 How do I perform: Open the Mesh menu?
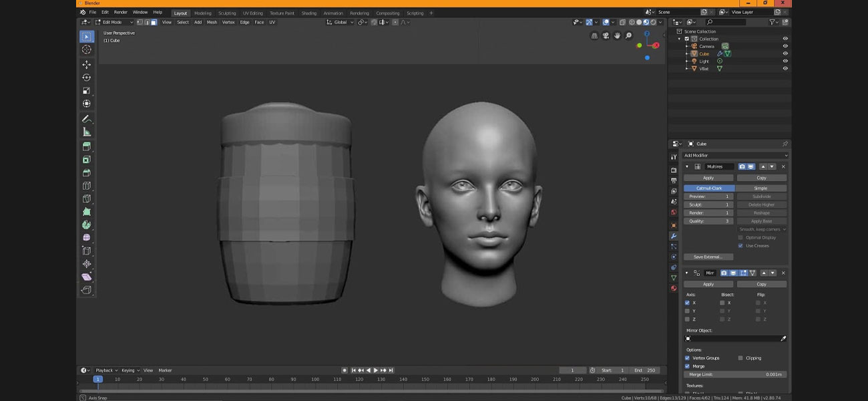pos(212,22)
